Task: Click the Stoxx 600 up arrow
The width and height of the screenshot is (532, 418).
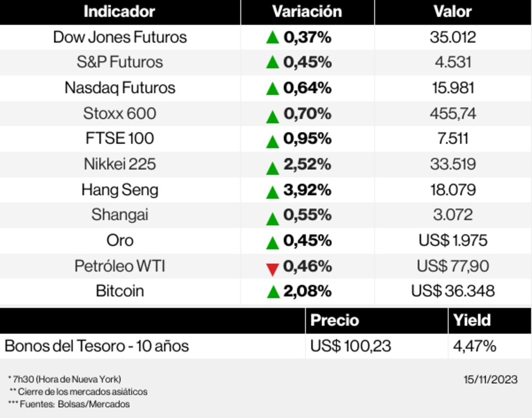Action: (x=272, y=116)
